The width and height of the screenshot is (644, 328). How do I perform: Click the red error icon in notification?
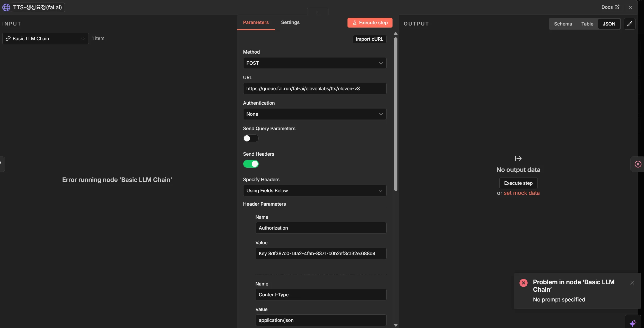click(523, 283)
